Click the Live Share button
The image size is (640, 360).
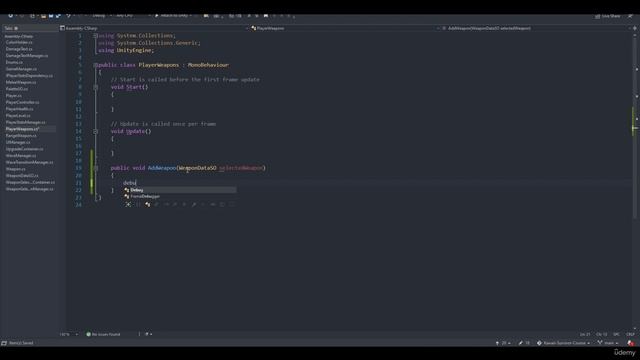click(608, 16)
